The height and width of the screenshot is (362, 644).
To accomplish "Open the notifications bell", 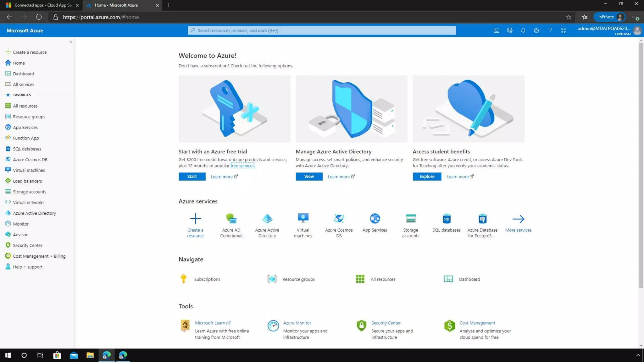I will click(523, 30).
